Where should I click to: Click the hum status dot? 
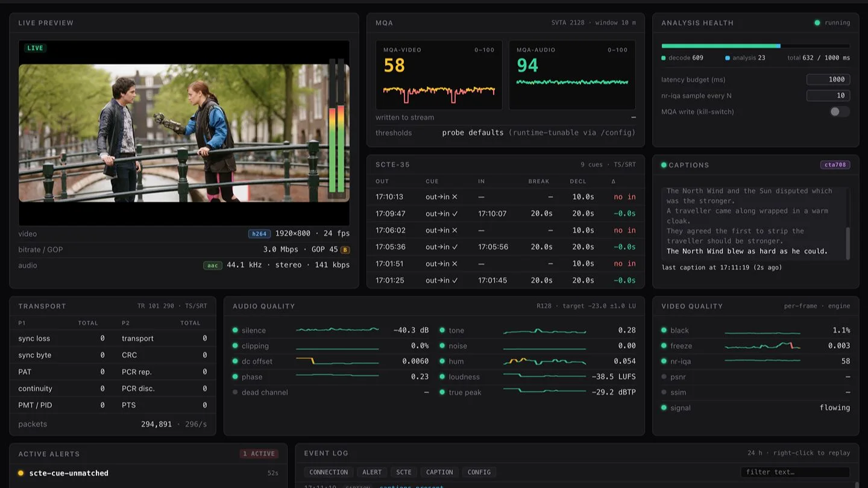[x=442, y=361]
